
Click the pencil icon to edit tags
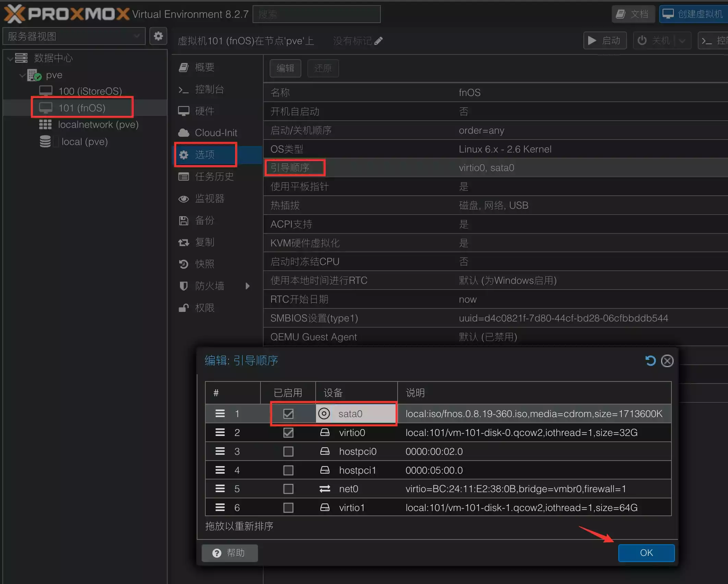coord(378,41)
